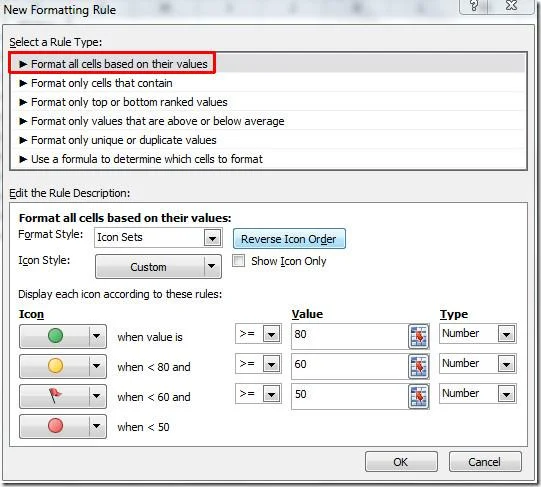541x487 pixels.
Task: Select 'Format only top or bottom ranked values'
Action: tap(268, 102)
